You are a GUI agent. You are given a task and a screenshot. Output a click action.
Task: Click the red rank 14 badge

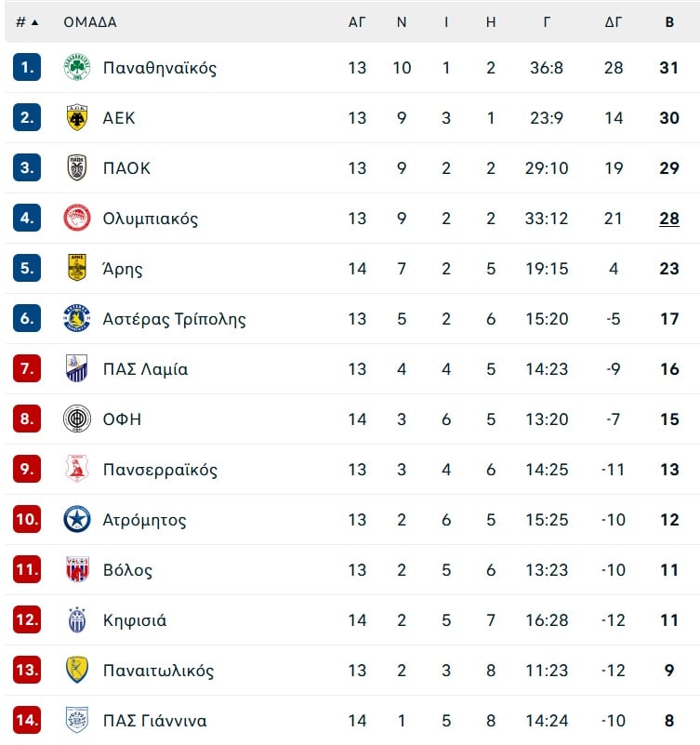click(x=27, y=720)
